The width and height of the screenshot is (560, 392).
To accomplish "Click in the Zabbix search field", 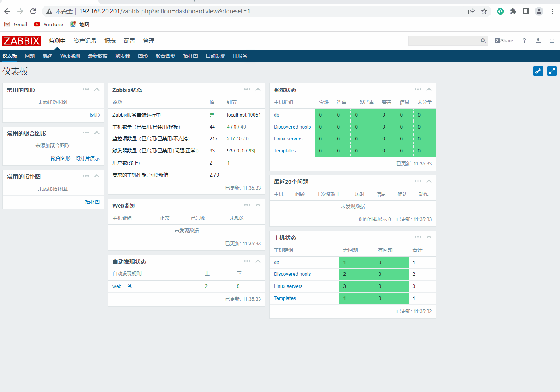I will click(x=443, y=41).
